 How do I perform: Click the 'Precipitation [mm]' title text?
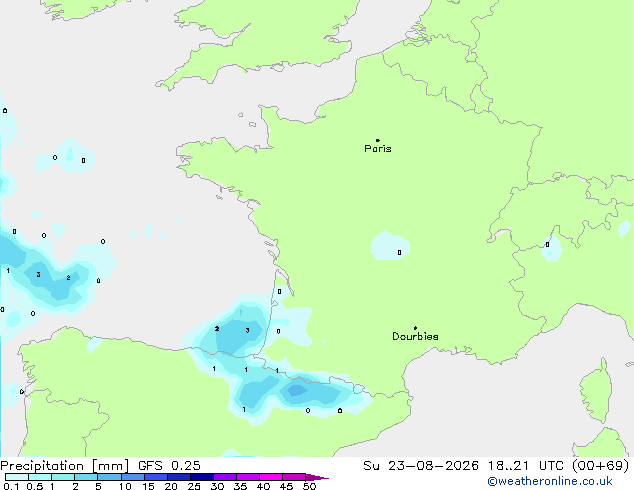[x=64, y=466]
